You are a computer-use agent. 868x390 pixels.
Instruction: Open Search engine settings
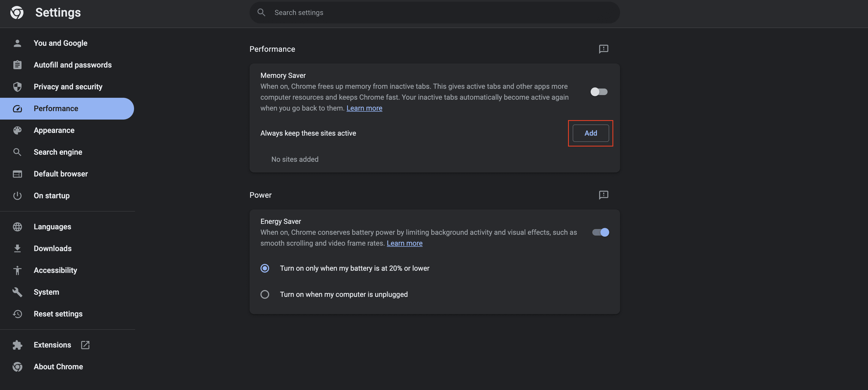click(67, 152)
